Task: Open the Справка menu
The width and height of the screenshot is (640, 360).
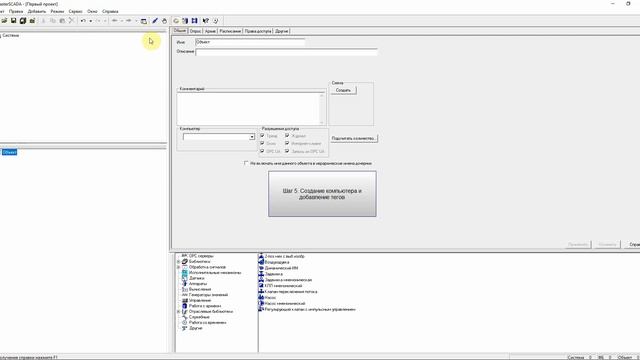Action: point(110,11)
